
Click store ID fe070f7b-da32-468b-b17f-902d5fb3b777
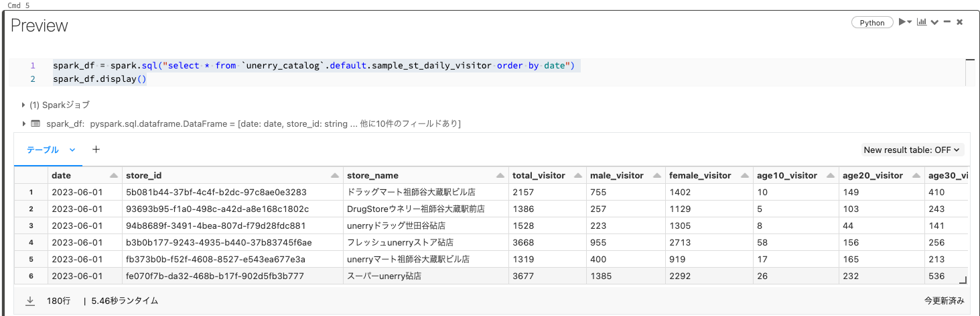pos(215,276)
